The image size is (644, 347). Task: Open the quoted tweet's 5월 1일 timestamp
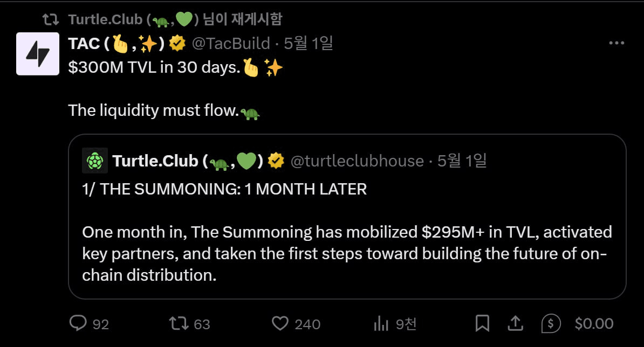[462, 161]
